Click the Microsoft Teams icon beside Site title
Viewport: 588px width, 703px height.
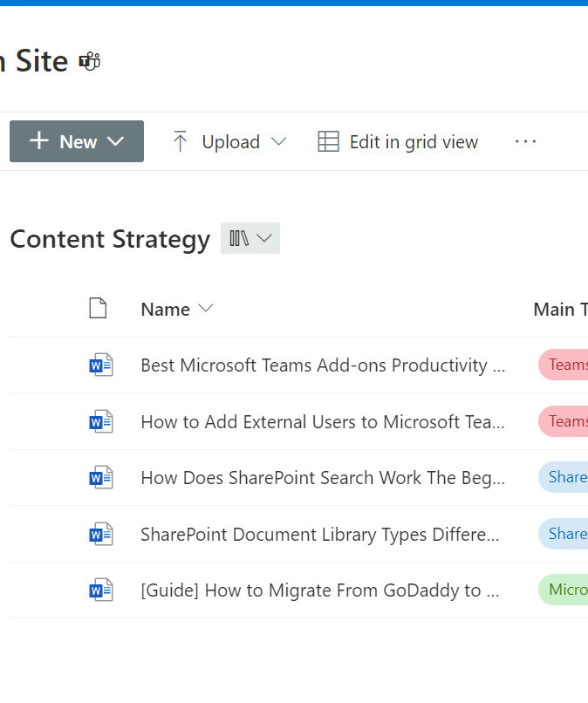[89, 61]
